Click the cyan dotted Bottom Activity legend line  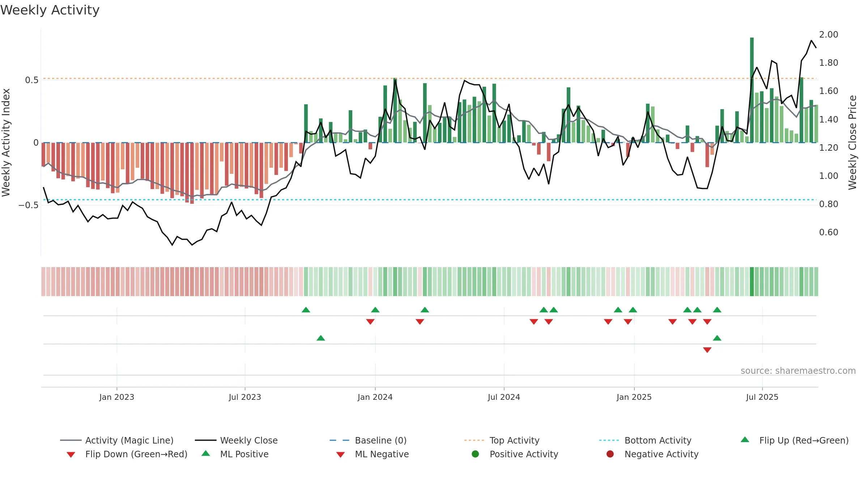tap(609, 440)
